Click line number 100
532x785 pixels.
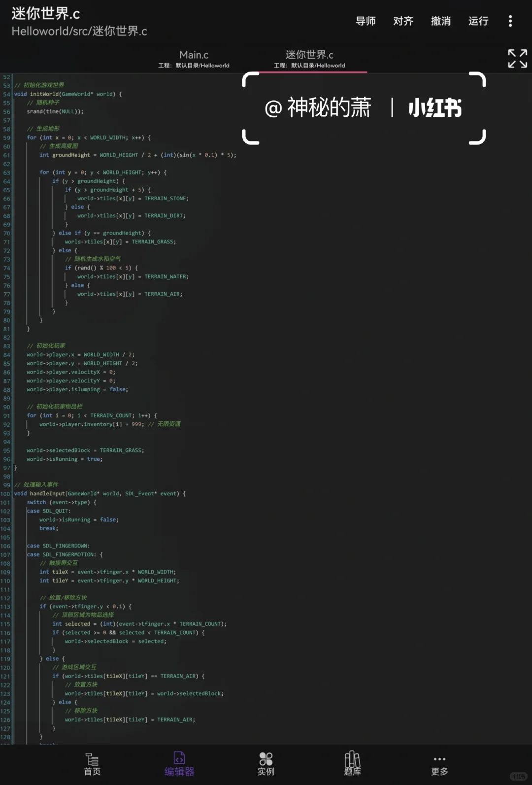[x=5, y=494]
